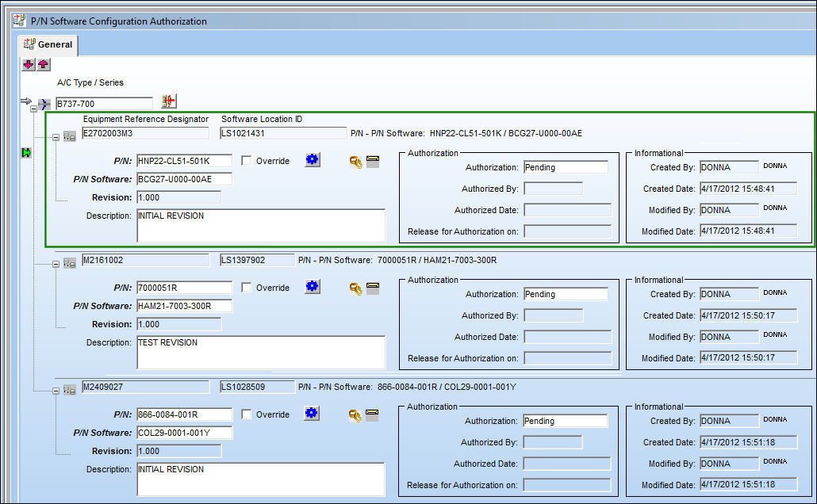Collapse the E2702003M3 record node
817x504 pixels.
click(x=56, y=137)
